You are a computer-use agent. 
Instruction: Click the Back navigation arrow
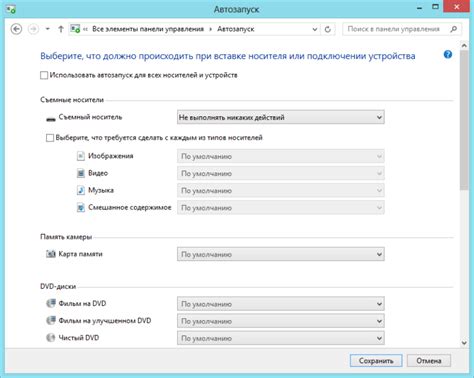click(x=16, y=29)
